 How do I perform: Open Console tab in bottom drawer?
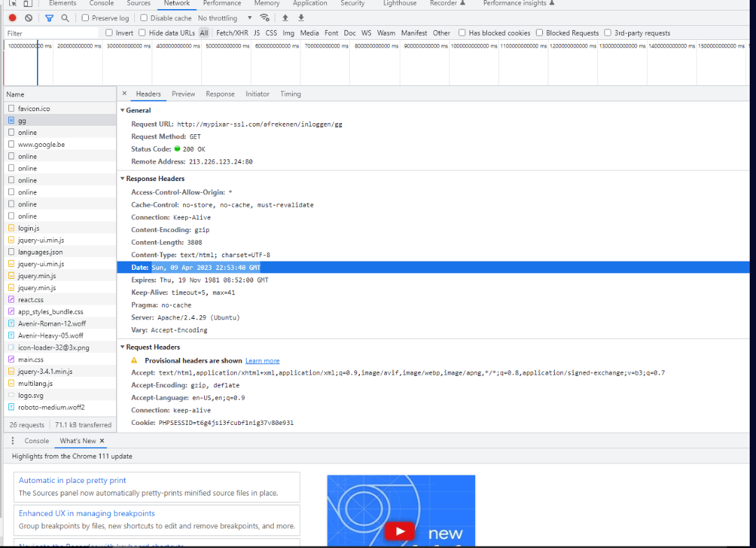pos(36,441)
